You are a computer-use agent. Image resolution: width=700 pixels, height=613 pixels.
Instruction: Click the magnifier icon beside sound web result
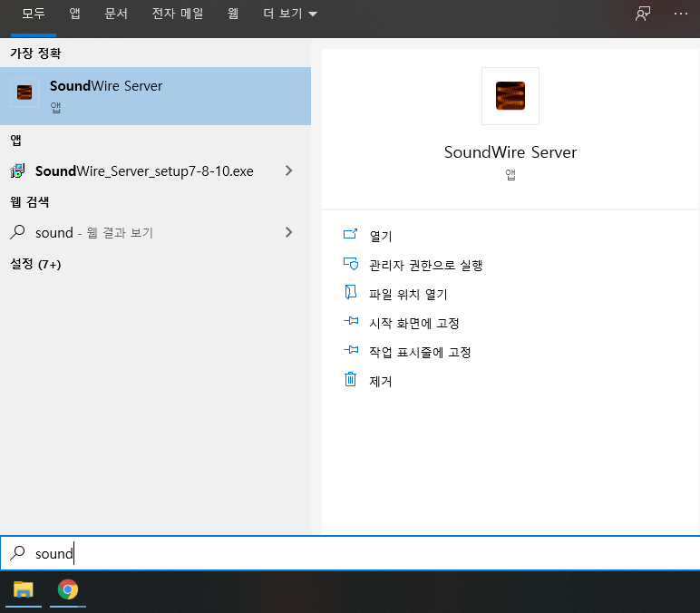point(17,232)
